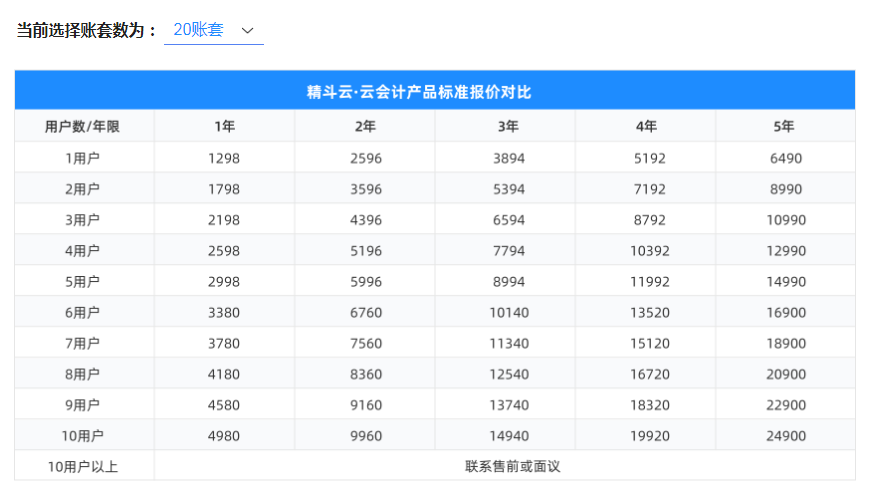Select the 2年 column header

point(365,127)
